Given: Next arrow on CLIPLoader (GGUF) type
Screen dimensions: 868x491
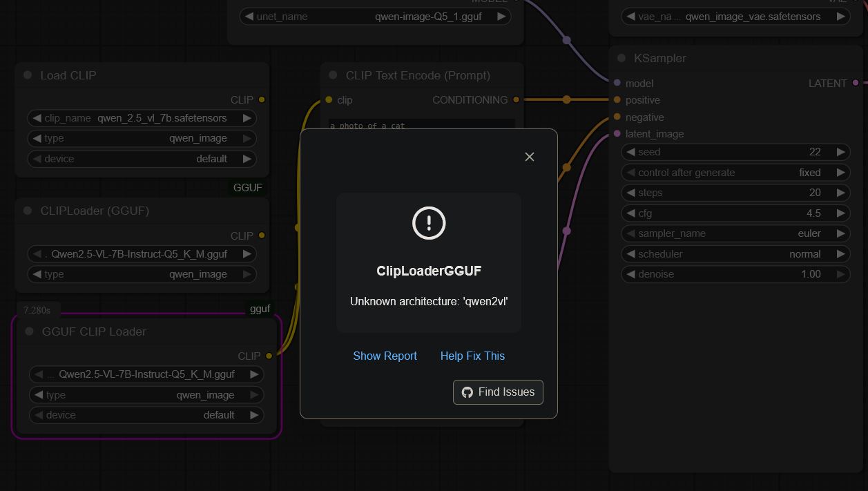Looking at the screenshot, I should [x=247, y=274].
